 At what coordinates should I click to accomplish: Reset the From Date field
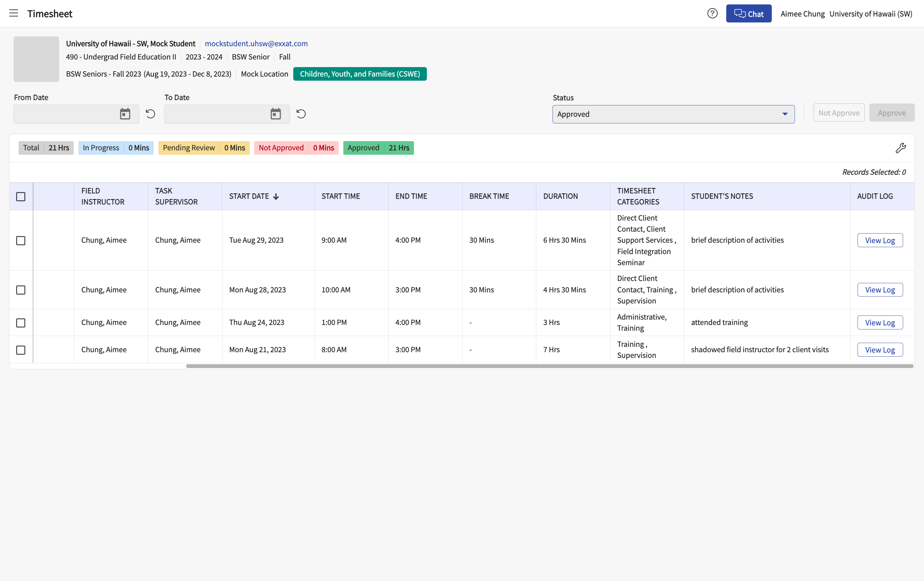pos(150,114)
